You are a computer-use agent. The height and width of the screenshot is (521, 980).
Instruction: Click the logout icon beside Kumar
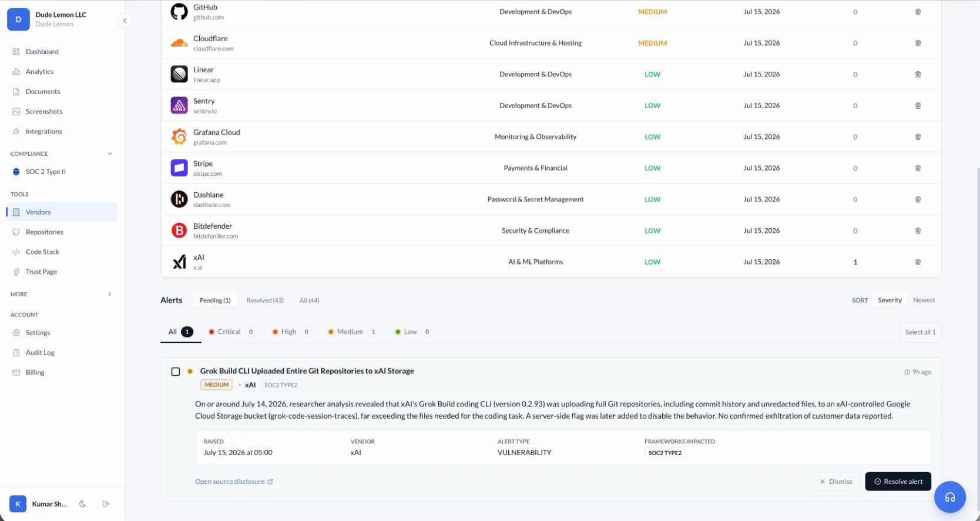point(106,504)
